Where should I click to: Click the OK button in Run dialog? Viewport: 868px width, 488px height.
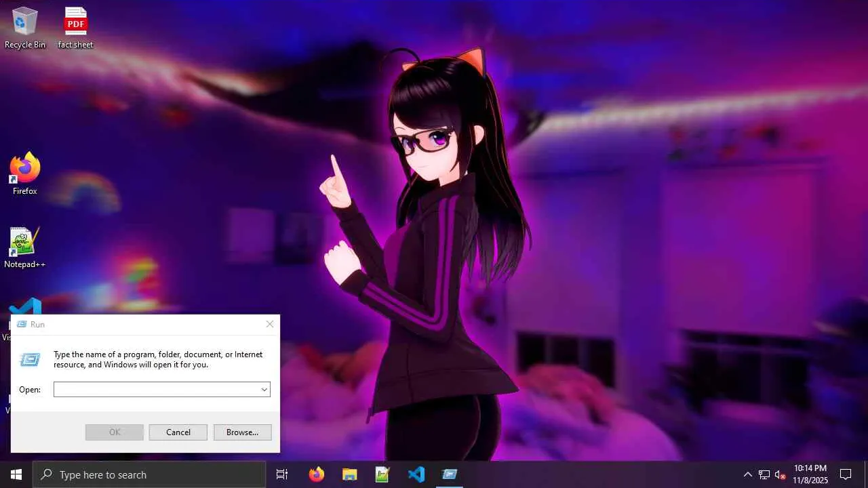coord(115,432)
